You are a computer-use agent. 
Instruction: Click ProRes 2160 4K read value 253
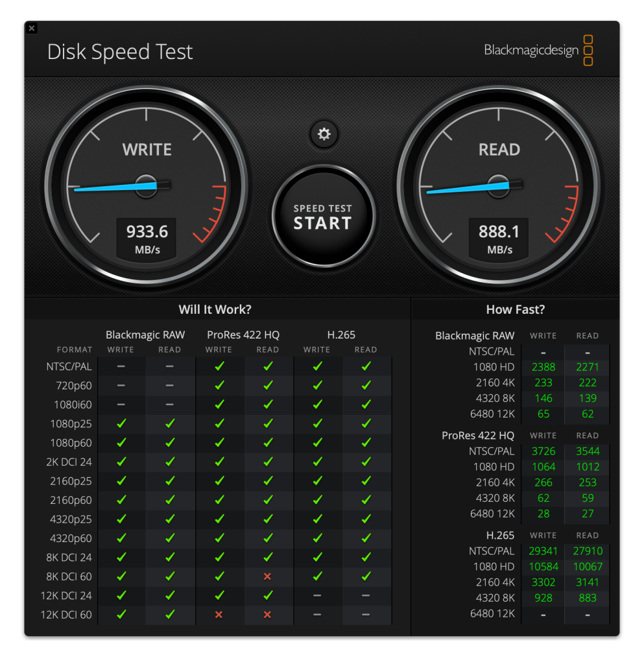(x=588, y=482)
